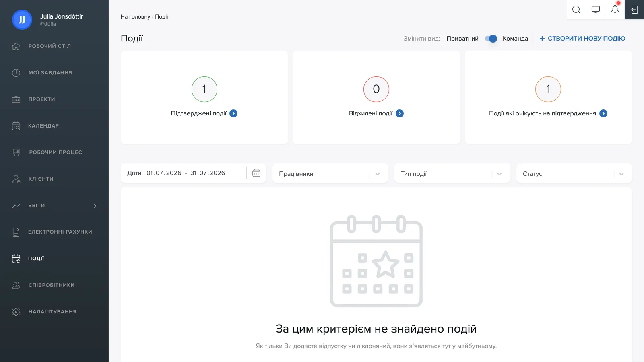The height and width of the screenshot is (362, 644).
Task: Click На головну breadcrumb link
Action: click(x=135, y=17)
